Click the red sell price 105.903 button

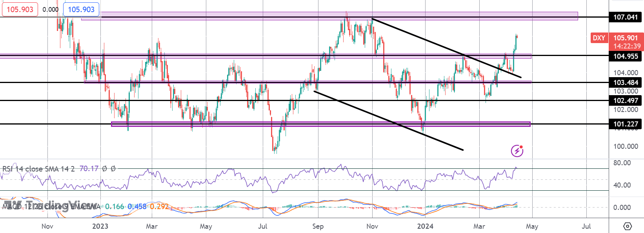coord(20,9)
